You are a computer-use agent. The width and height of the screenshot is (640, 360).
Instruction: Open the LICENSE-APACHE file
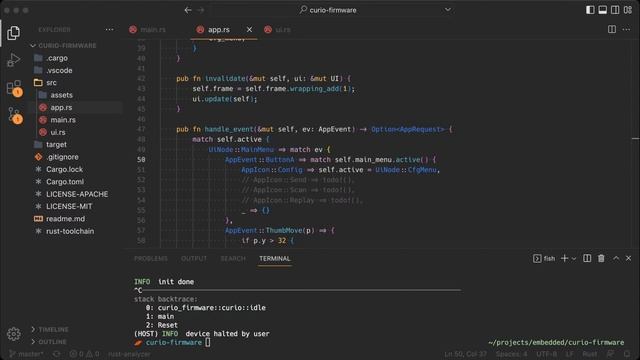(x=77, y=194)
